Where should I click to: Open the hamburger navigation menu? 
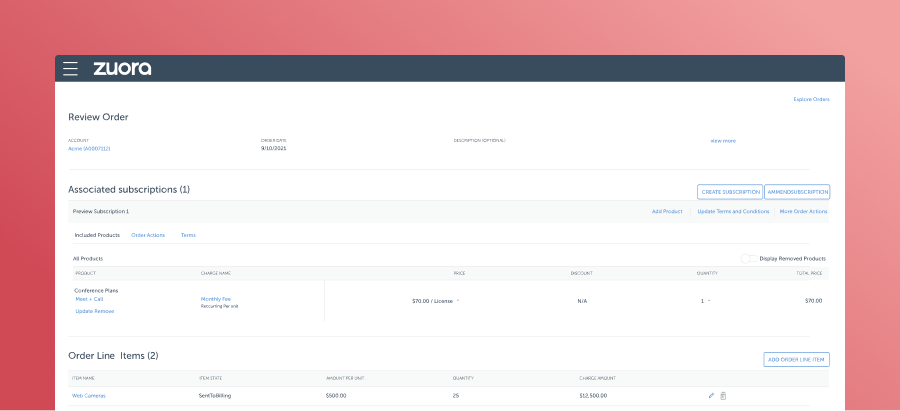pyautogui.click(x=70, y=69)
